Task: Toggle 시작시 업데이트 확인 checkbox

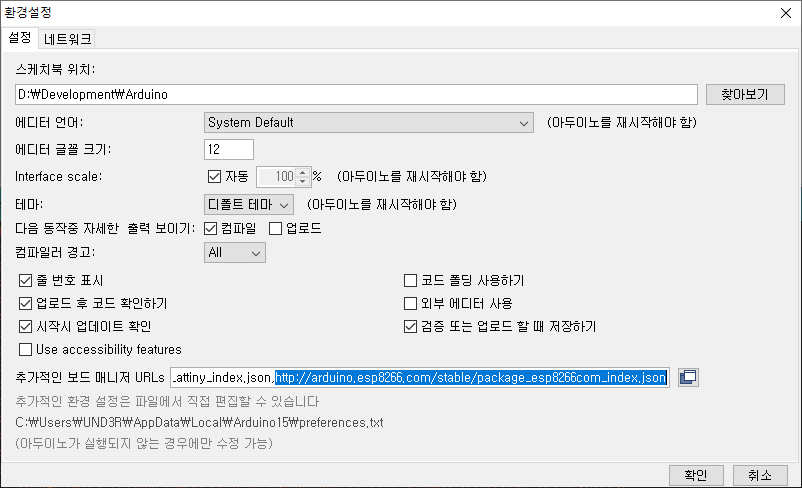Action: point(25,326)
